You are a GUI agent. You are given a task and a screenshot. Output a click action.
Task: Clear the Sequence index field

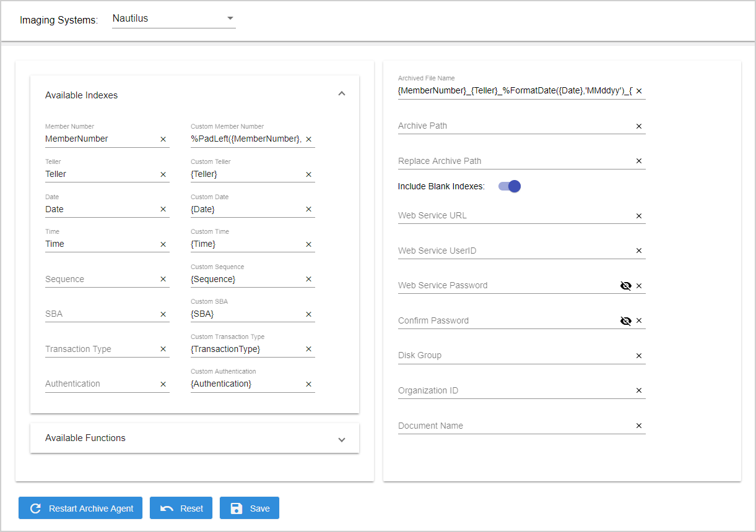click(x=163, y=279)
